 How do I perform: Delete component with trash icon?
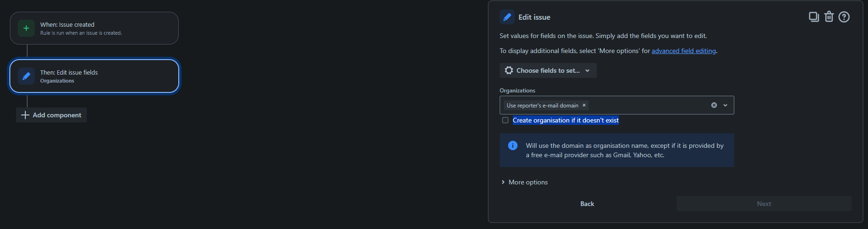pyautogui.click(x=829, y=17)
